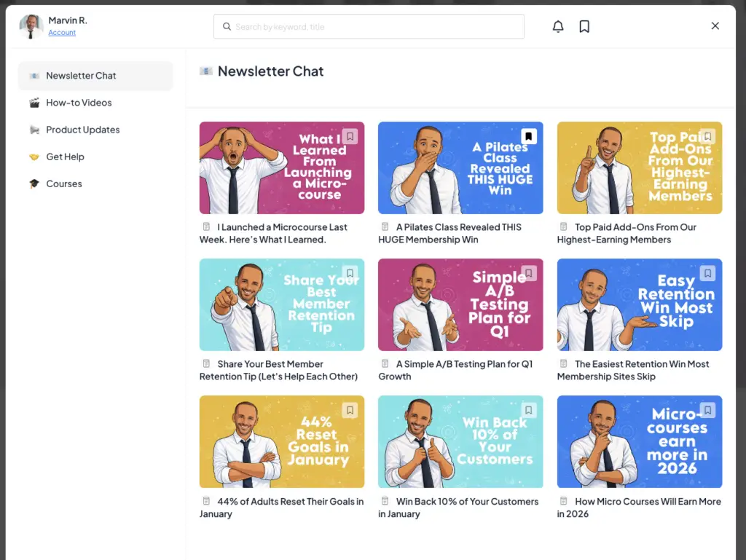Select Newsletter Chat in the sidebar
This screenshot has height=560, width=746.
pos(95,76)
